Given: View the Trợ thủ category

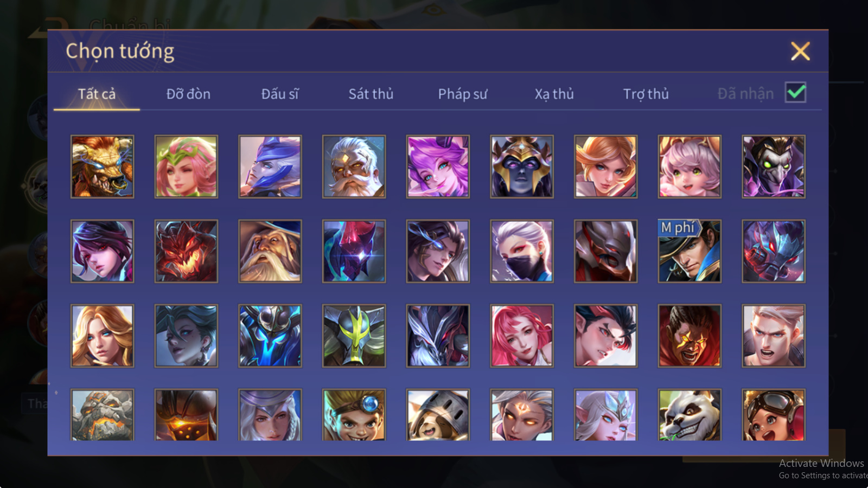Looking at the screenshot, I should (x=646, y=94).
